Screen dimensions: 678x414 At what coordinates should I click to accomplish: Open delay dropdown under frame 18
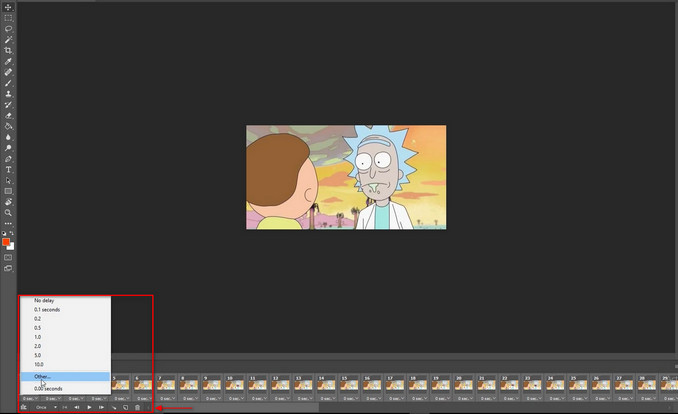tap(418, 398)
